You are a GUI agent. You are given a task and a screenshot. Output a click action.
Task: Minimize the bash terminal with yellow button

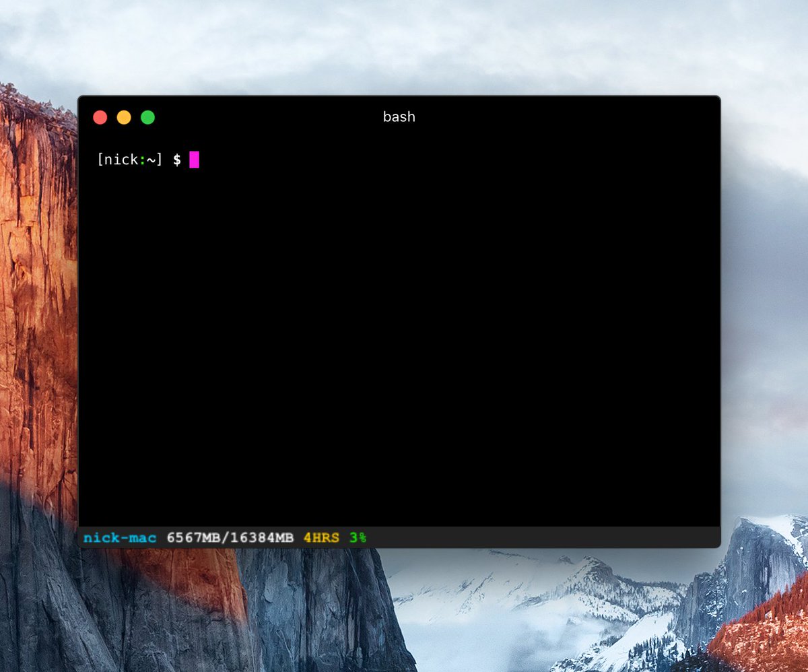click(124, 117)
